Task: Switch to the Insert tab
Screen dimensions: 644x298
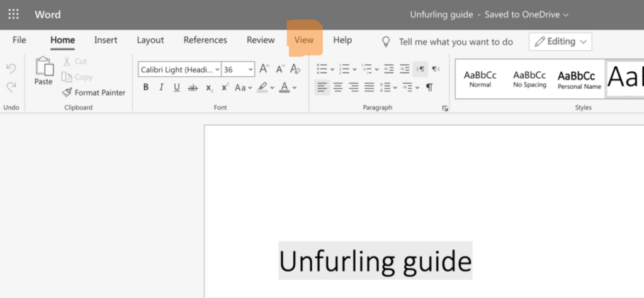Action: pyautogui.click(x=106, y=40)
